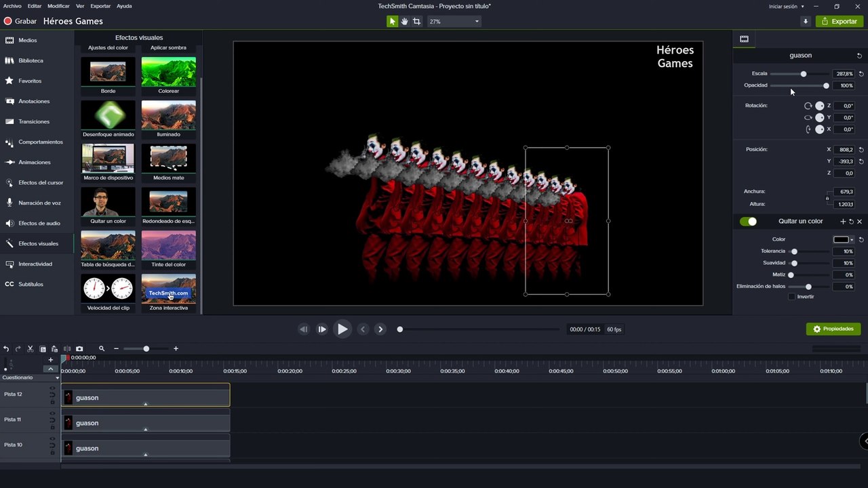This screenshot has height=488, width=868.
Task: Reset Escala value with its reset arrow
Action: tap(861, 74)
